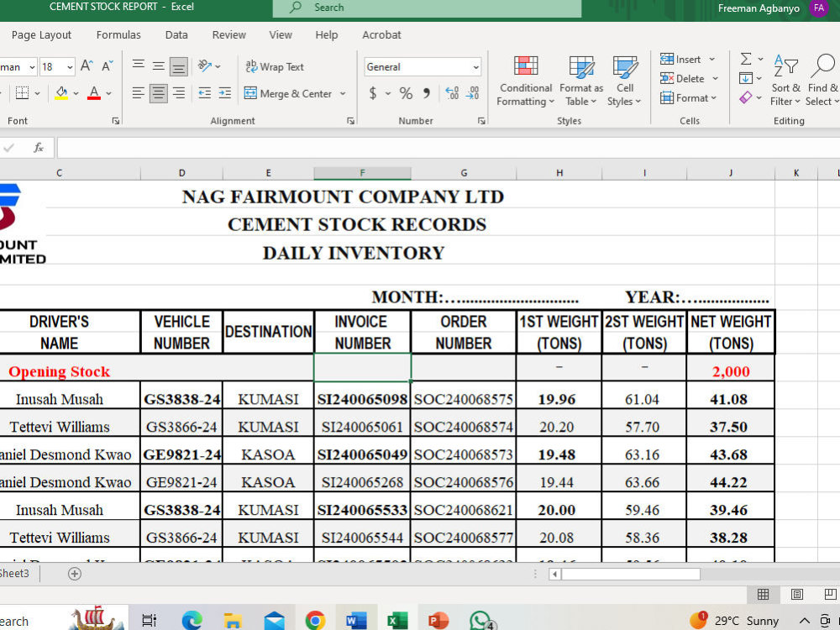
Task: Select cell containing SI240065098
Action: coord(362,399)
